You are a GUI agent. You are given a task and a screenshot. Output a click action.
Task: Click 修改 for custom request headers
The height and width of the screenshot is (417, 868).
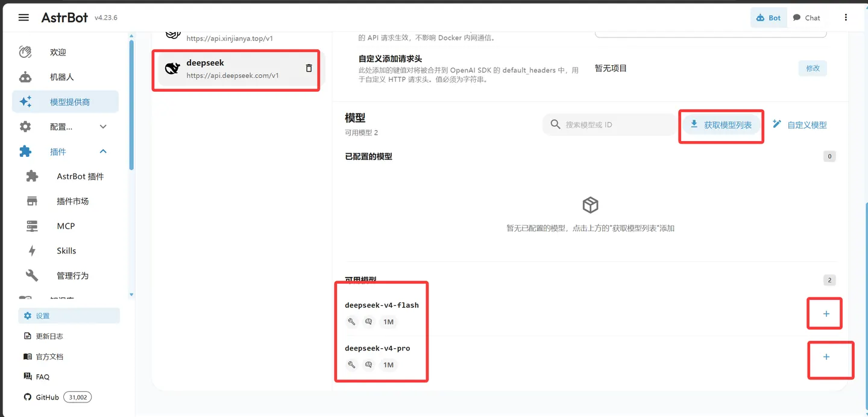coord(813,68)
